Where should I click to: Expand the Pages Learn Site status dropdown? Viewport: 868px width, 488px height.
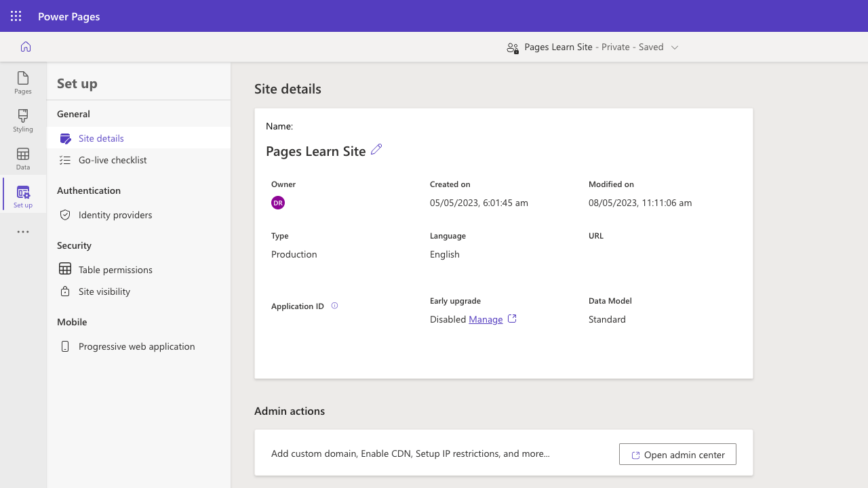[674, 47]
